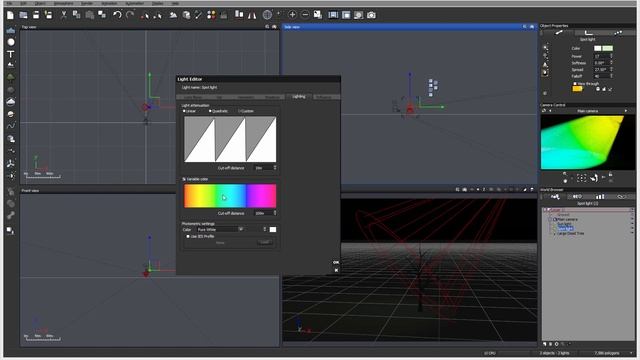Screen dimensions: 640x360
Task: Click the frame selection icon in Camera Control
Action: (x=581, y=178)
